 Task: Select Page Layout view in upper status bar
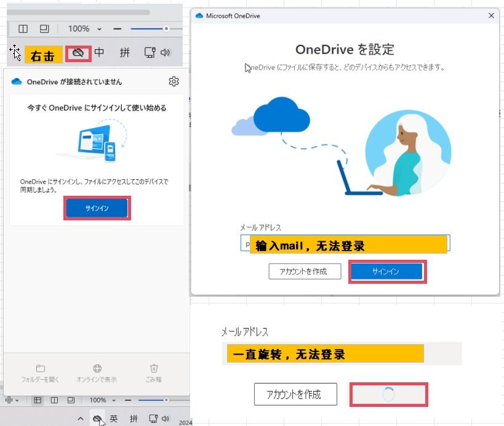[23, 28]
